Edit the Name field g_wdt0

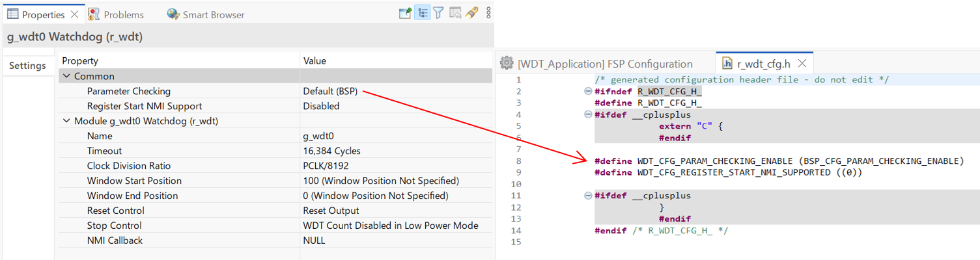(396, 136)
